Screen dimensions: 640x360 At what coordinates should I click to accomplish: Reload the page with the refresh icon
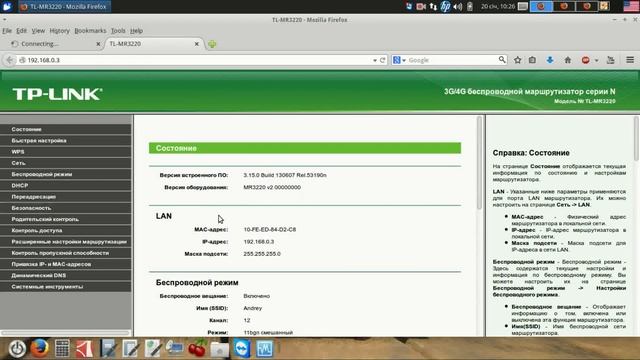(x=382, y=60)
